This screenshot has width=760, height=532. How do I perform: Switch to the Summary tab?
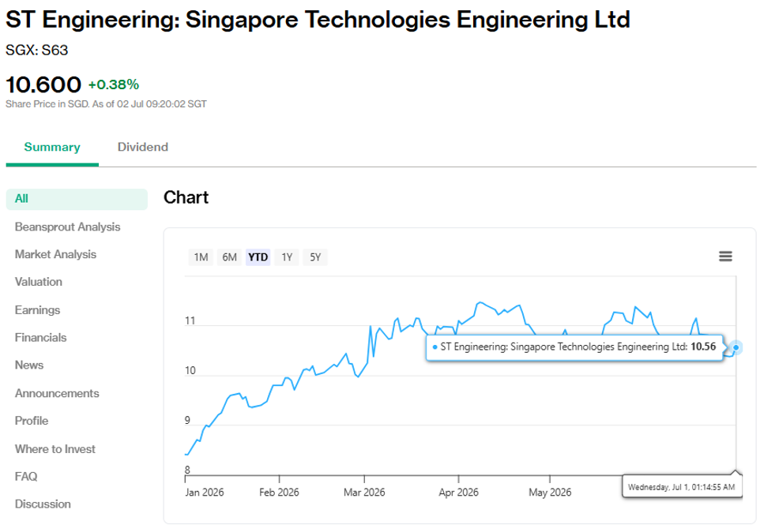(x=52, y=147)
